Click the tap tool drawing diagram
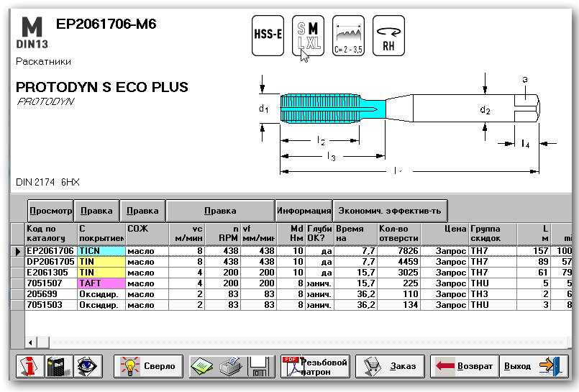The height and width of the screenshot is (392, 579). click(407, 124)
